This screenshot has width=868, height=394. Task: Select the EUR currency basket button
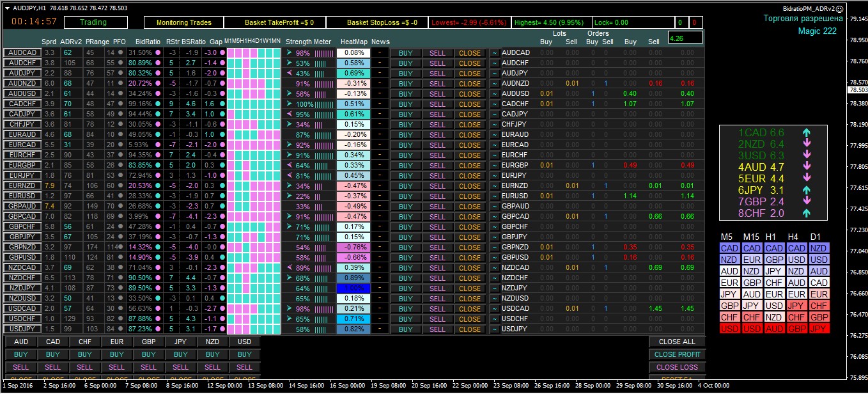(117, 342)
